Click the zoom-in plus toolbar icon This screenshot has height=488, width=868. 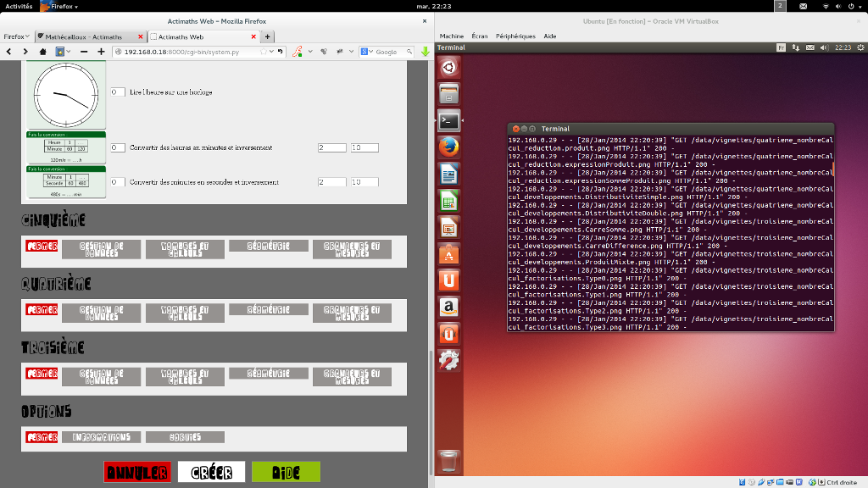pos(101,52)
